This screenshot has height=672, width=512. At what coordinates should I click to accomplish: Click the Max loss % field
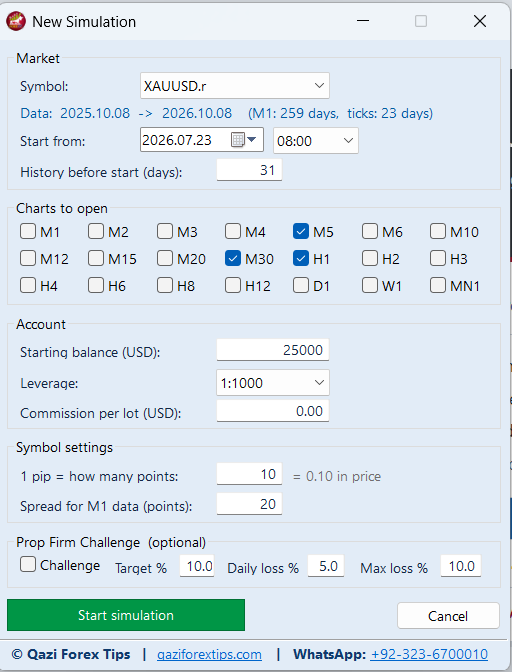point(461,566)
